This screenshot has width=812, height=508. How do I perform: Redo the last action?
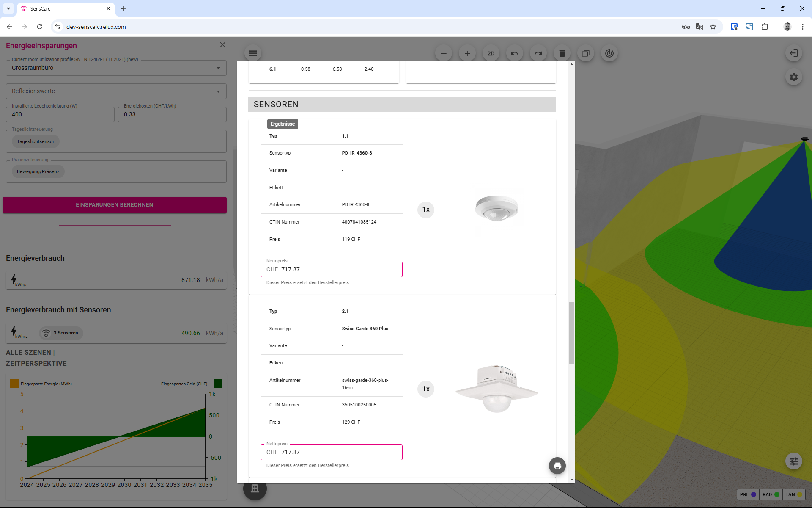pos(538,53)
